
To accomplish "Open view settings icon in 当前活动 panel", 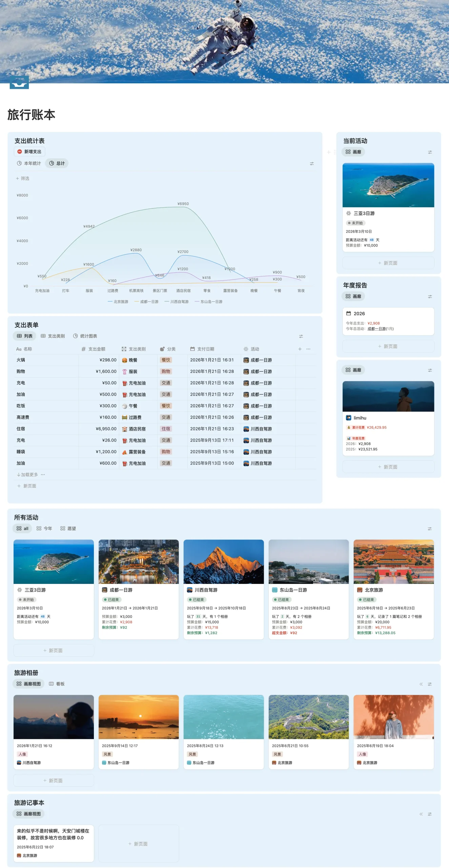I will pos(430,152).
